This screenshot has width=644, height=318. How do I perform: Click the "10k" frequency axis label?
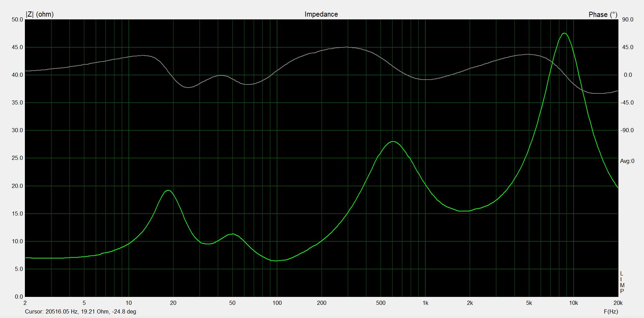pyautogui.click(x=573, y=303)
